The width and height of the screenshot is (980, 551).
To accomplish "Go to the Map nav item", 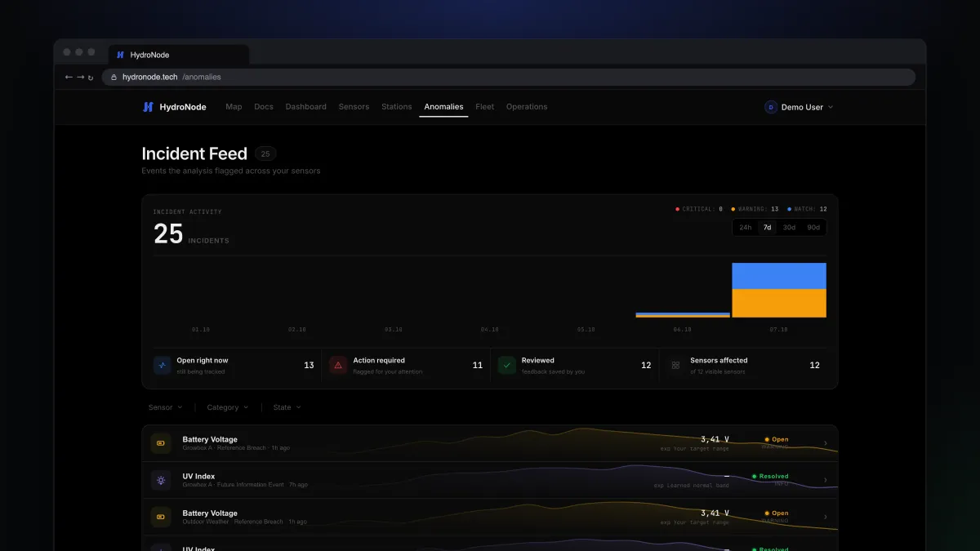I will [x=234, y=107].
